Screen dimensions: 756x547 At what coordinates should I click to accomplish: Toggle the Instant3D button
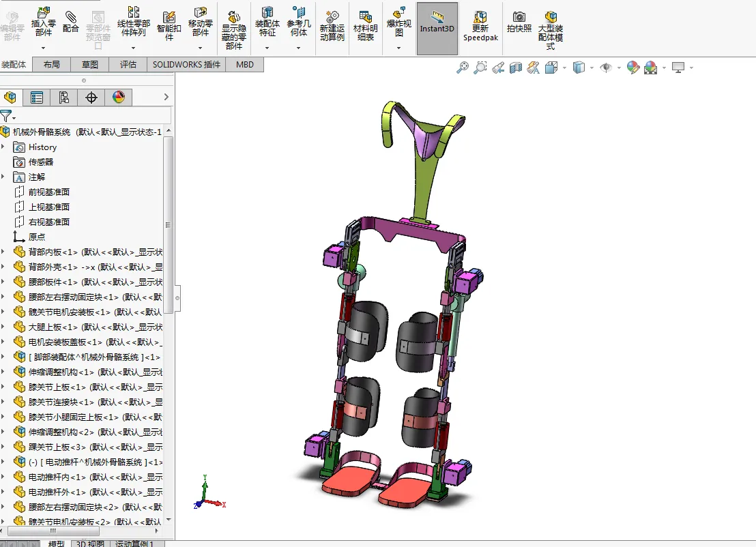(x=437, y=27)
